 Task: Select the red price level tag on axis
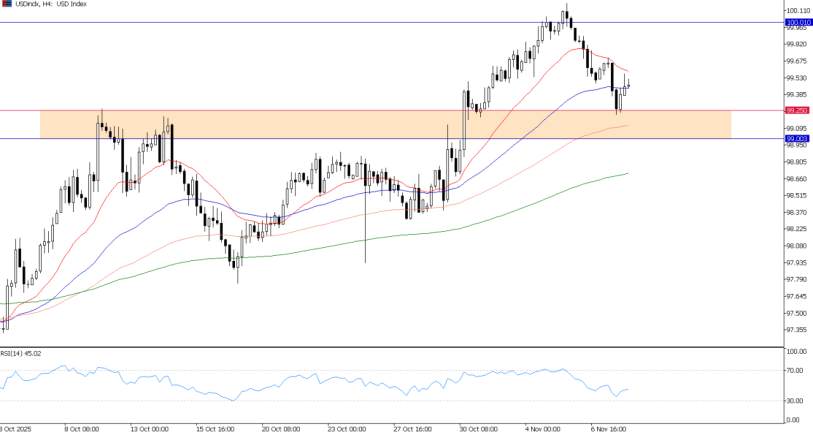point(797,110)
